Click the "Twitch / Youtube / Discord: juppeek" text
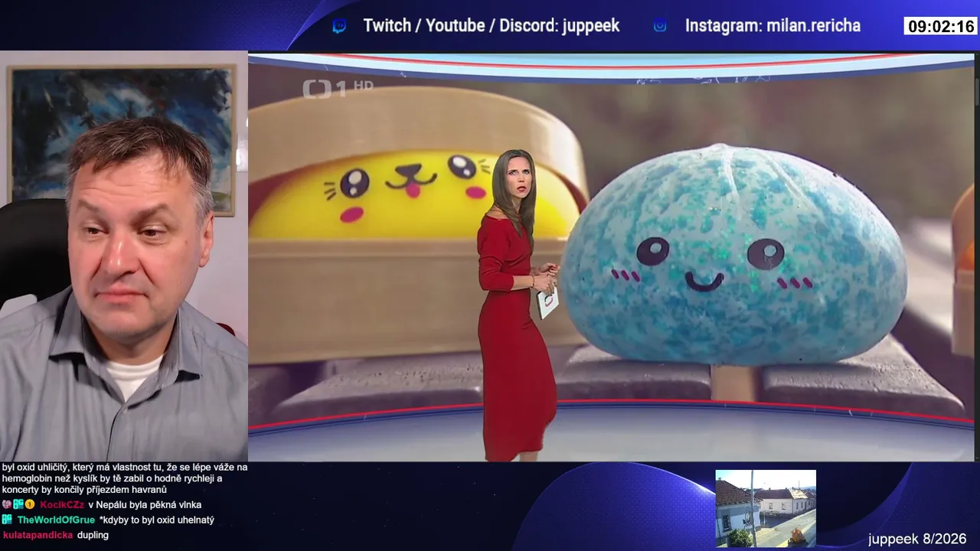 [492, 26]
